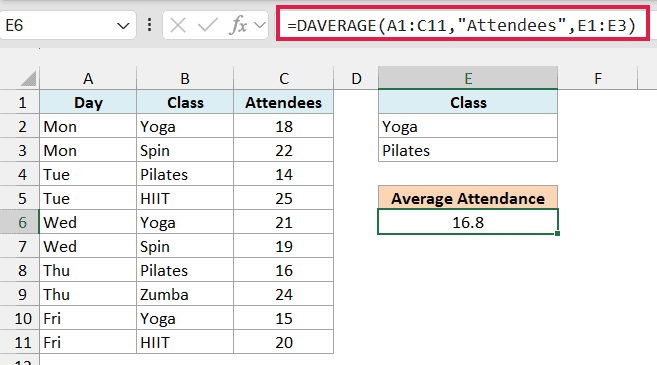Screen dimensions: 657x365
Task: Click the 'Class' criteria header in column E
Action: pos(468,103)
